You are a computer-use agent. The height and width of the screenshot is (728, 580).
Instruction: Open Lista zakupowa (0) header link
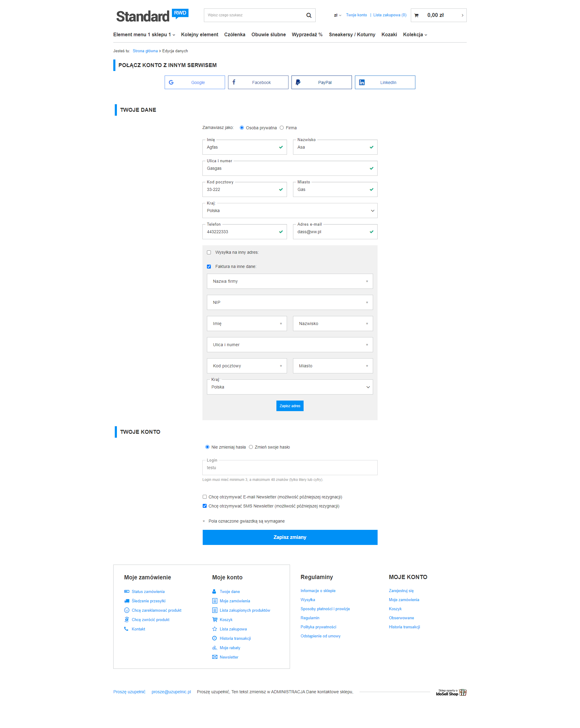point(390,15)
